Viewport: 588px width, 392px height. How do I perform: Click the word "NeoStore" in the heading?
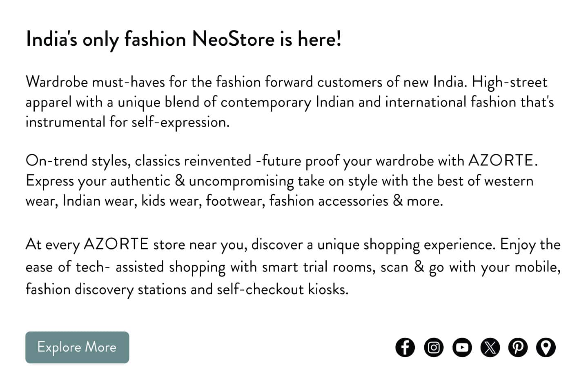point(233,39)
